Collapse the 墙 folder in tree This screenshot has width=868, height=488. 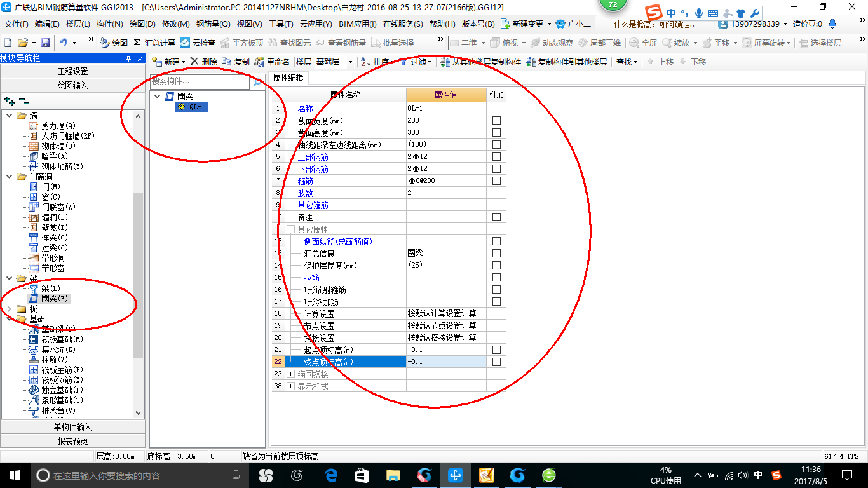point(9,116)
